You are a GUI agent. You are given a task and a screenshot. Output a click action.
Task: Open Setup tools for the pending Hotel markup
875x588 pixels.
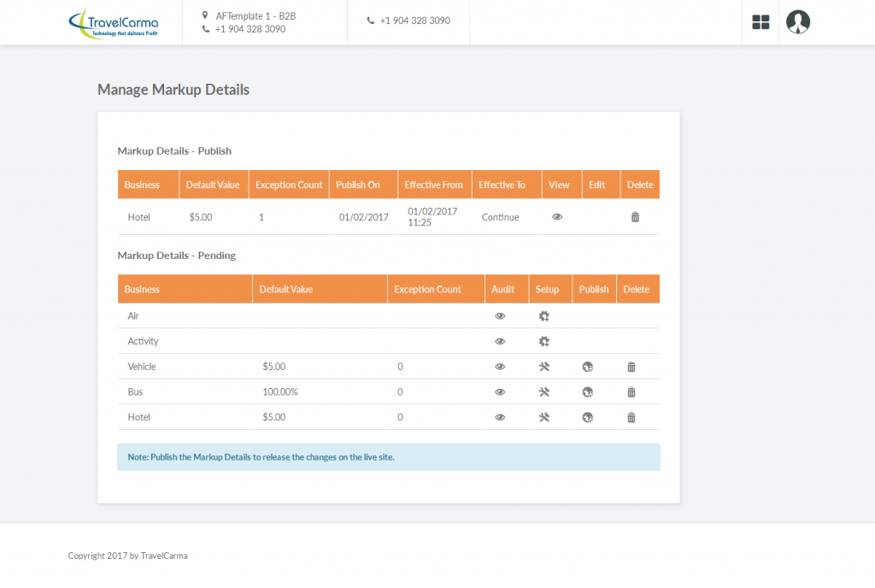544,417
